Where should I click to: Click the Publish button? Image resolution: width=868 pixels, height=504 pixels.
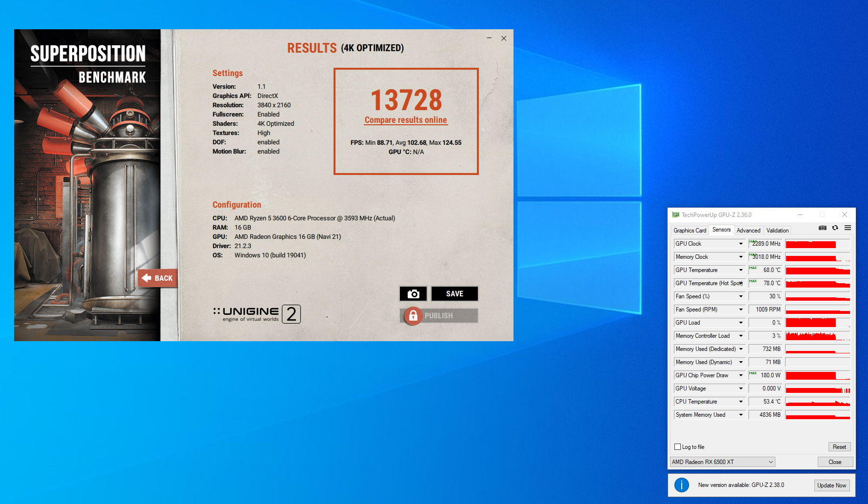coord(439,316)
